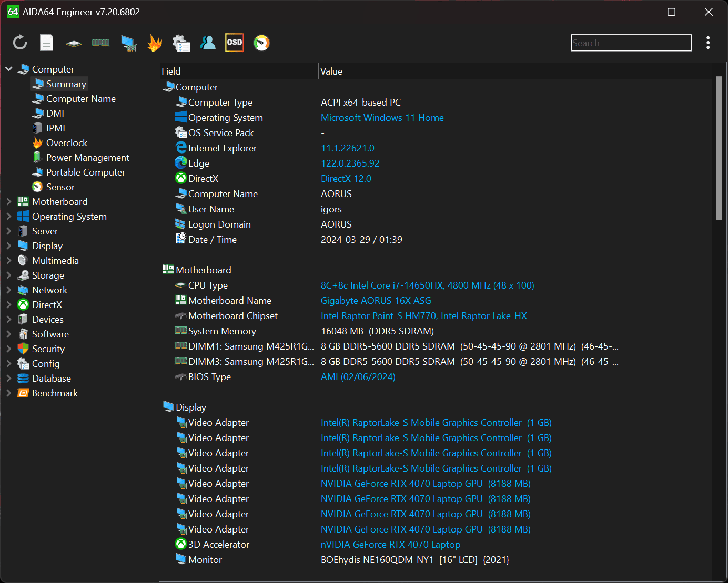Open the sensor gauge toolbar icon
The height and width of the screenshot is (583, 728).
pyautogui.click(x=261, y=43)
